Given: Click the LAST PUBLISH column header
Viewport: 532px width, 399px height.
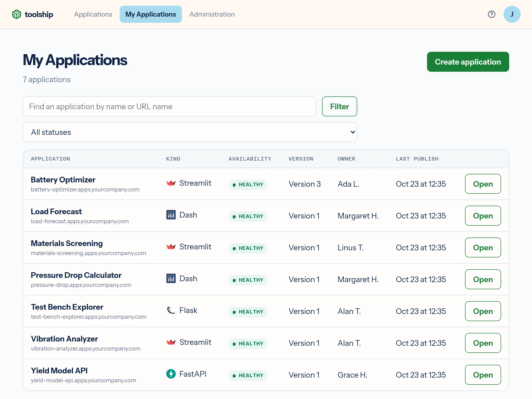Looking at the screenshot, I should click(x=417, y=159).
